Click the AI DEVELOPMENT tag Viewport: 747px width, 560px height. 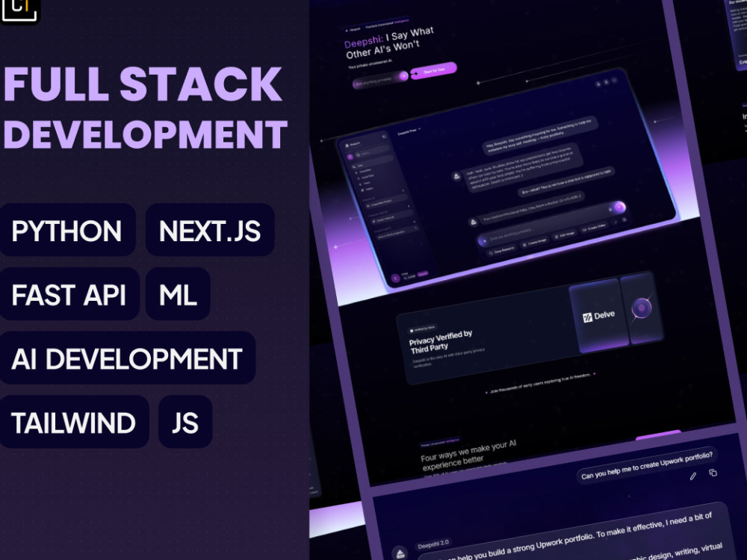point(127,358)
